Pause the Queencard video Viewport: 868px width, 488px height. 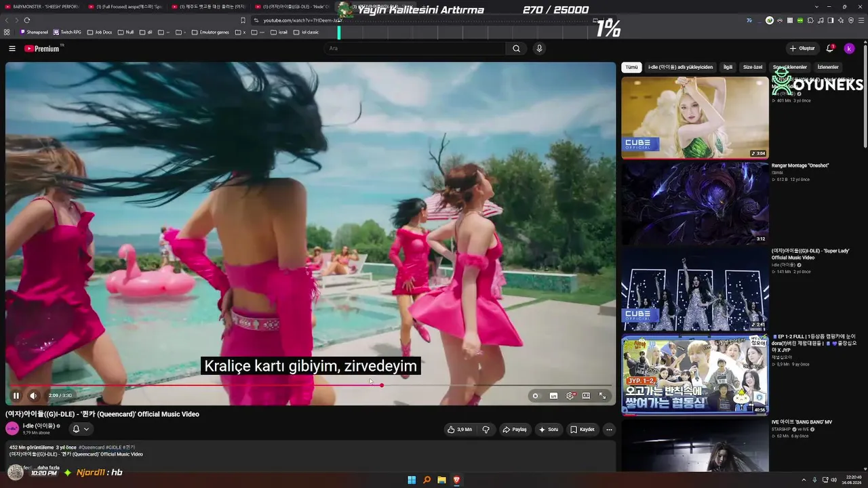(16, 396)
